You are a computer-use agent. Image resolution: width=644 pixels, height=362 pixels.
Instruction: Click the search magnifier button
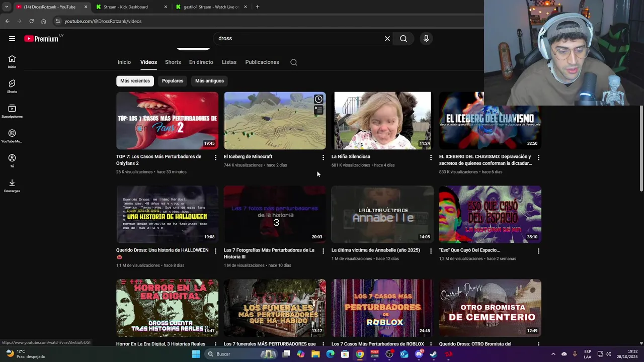404,39
